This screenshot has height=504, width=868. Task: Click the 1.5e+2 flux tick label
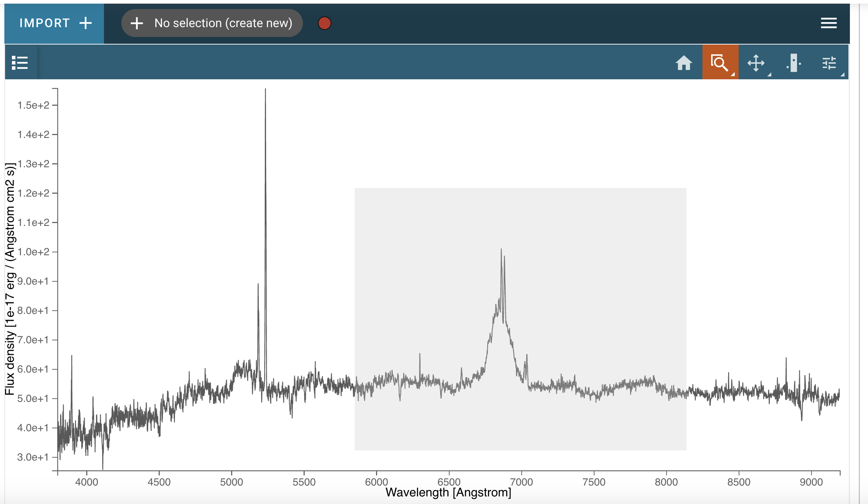tap(33, 105)
